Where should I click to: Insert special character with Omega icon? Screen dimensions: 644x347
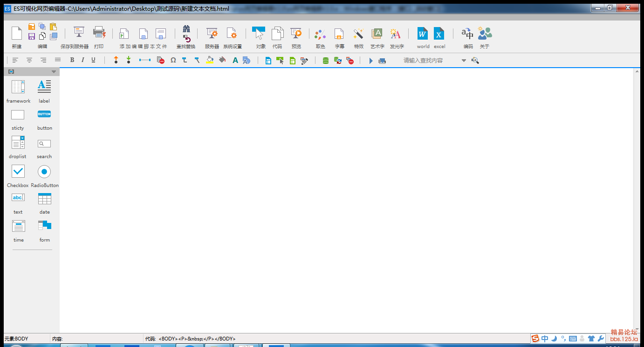pos(173,60)
